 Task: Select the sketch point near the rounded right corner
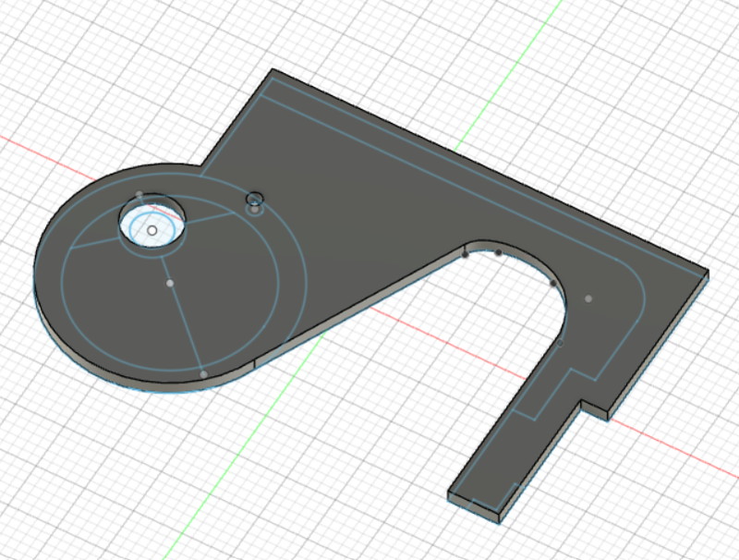coord(588,298)
